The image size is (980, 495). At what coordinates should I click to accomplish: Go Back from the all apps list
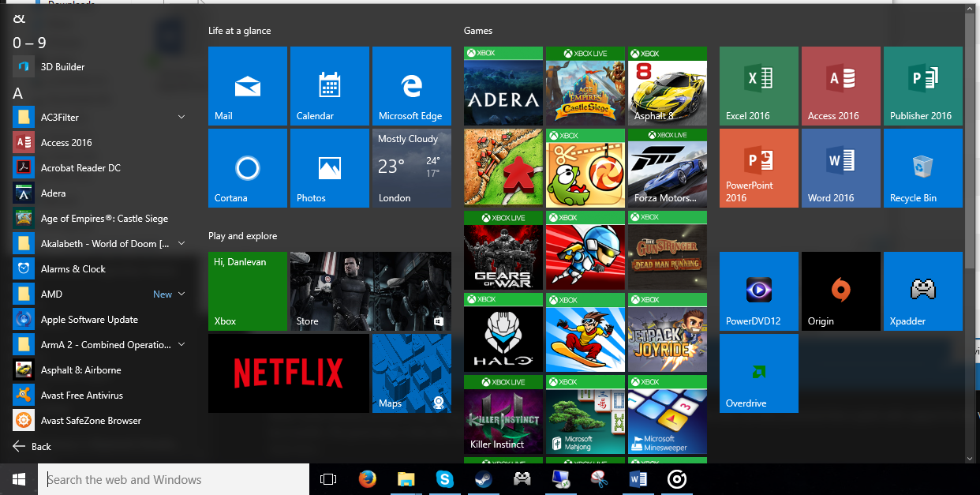(x=32, y=446)
